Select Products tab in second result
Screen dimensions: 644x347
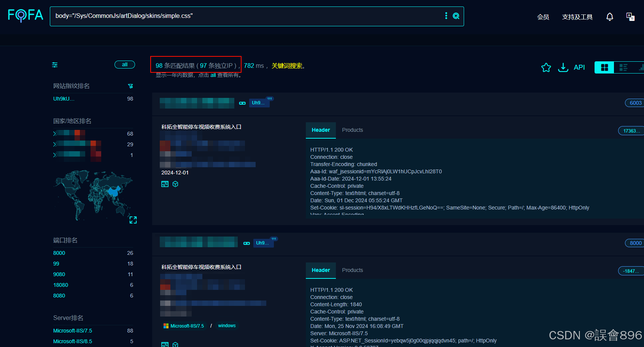pos(353,270)
